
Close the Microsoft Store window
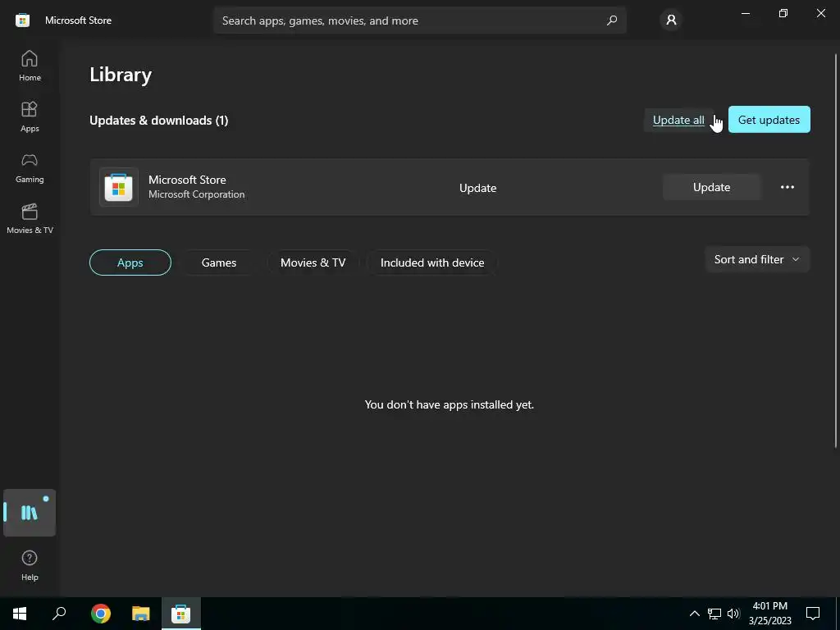[x=820, y=13]
